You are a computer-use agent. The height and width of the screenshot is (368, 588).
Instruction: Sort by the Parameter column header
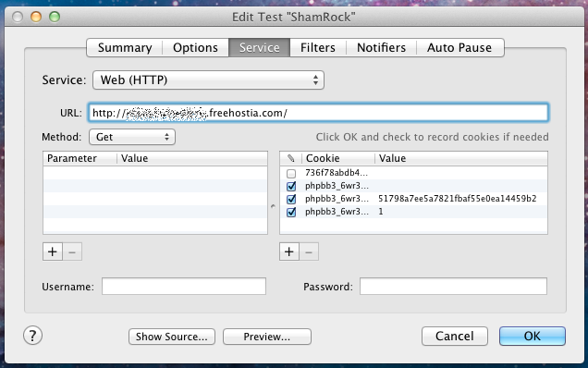pyautogui.click(x=80, y=158)
